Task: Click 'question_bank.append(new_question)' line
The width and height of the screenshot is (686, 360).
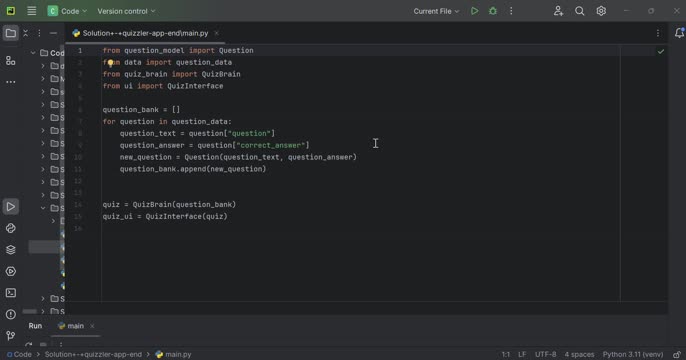Action: click(193, 169)
